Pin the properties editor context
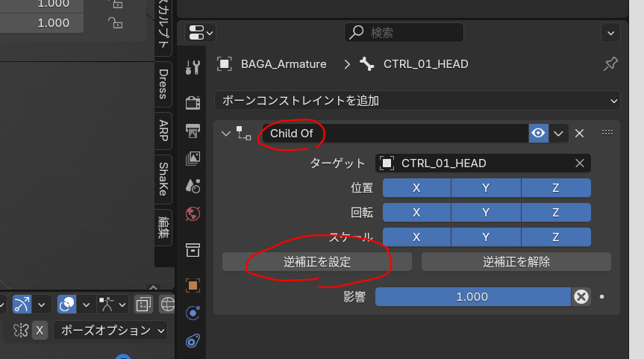644x359 pixels. (610, 64)
